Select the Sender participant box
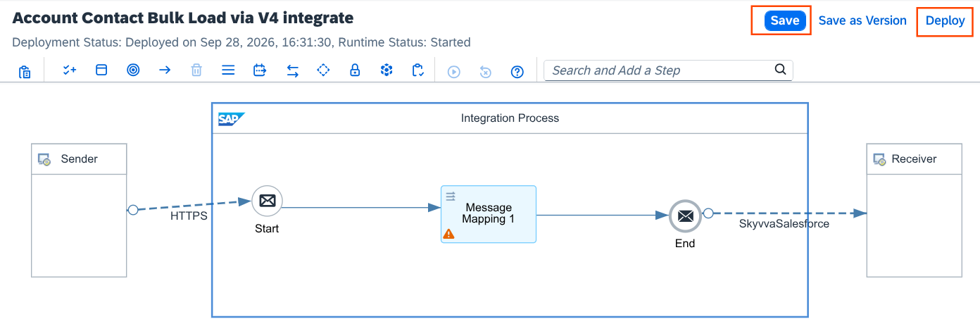This screenshot has width=980, height=331. tap(79, 210)
